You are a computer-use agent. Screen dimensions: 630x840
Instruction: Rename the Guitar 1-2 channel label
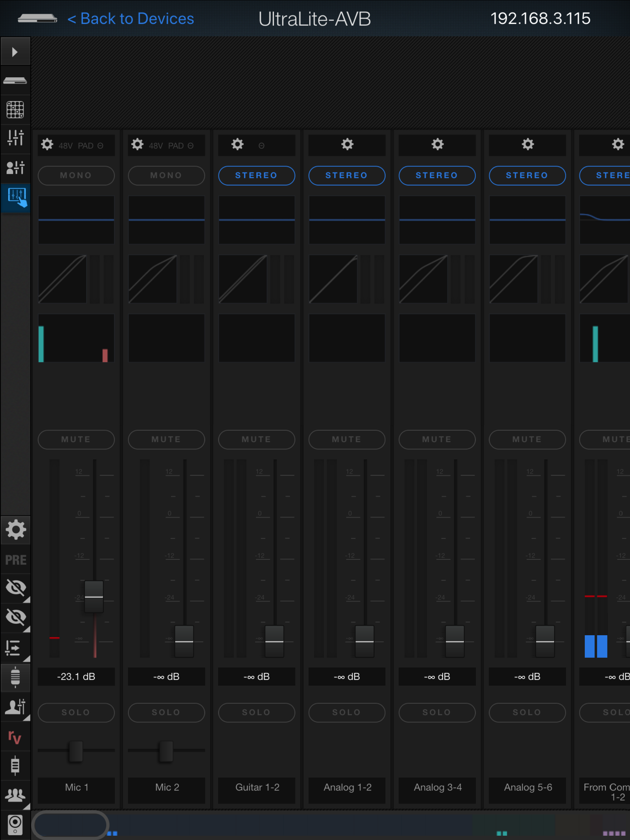pyautogui.click(x=257, y=790)
